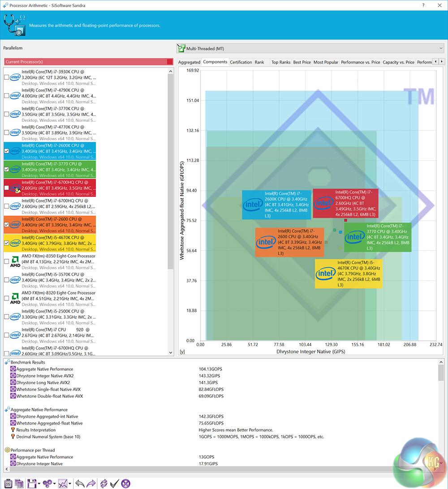Check the i7-3930K processor checkbox
This screenshot has height=489, width=448.
(x=7, y=77)
